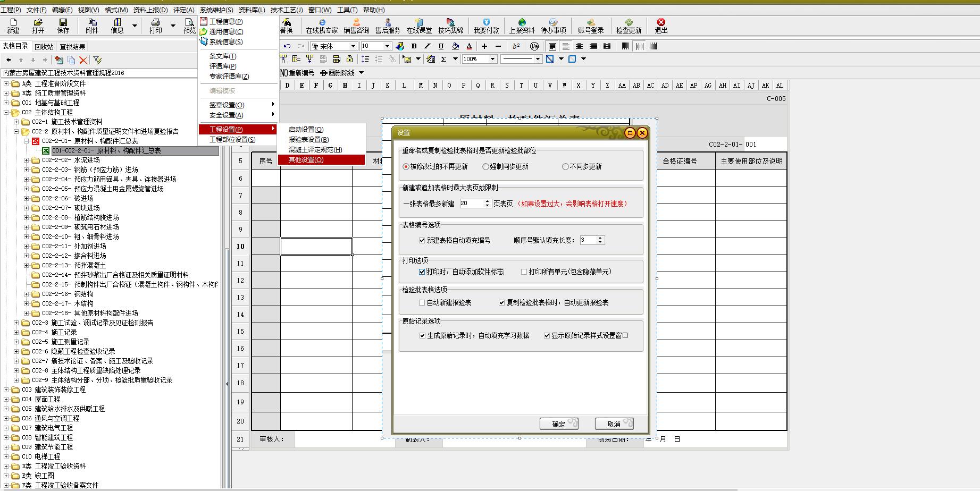Select 强制同步更新 radio option

click(485, 167)
